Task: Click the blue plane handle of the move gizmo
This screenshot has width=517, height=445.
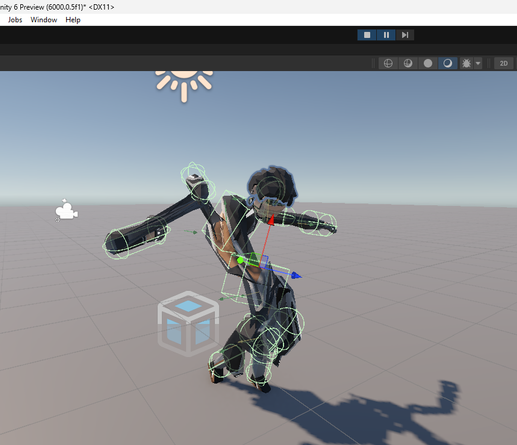Action: [x=264, y=262]
